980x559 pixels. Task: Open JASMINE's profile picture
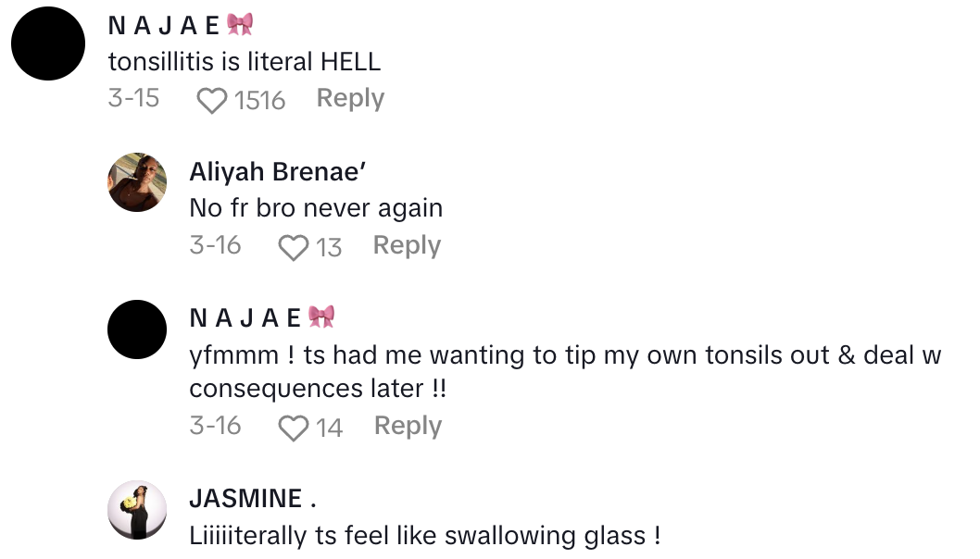[x=136, y=507]
